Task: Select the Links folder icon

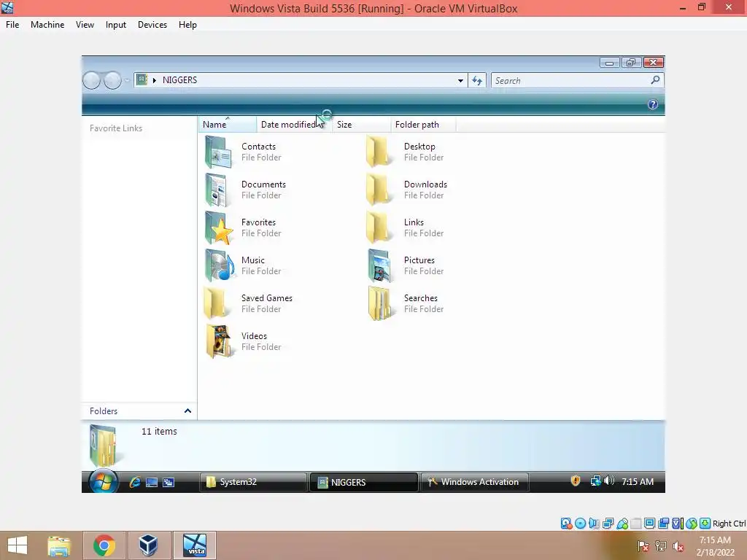Action: tap(379, 227)
